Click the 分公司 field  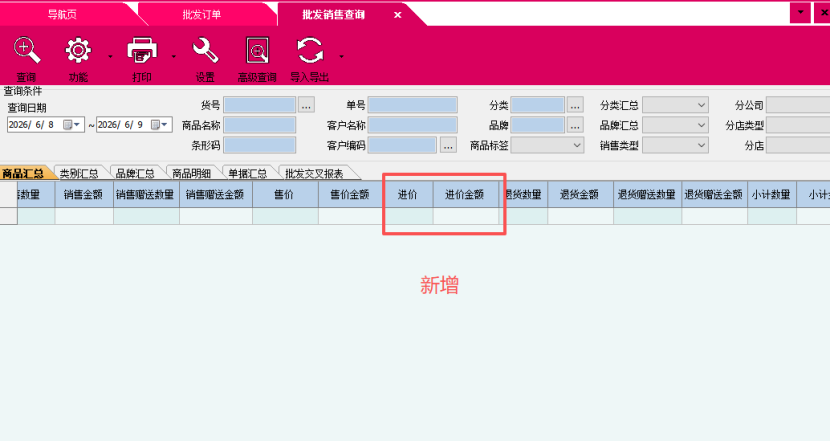point(798,105)
